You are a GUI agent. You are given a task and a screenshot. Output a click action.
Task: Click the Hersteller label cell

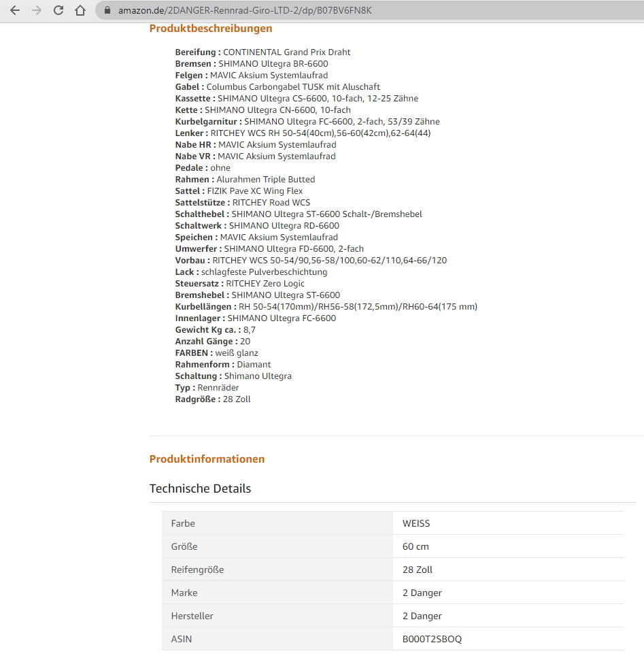coord(277,616)
